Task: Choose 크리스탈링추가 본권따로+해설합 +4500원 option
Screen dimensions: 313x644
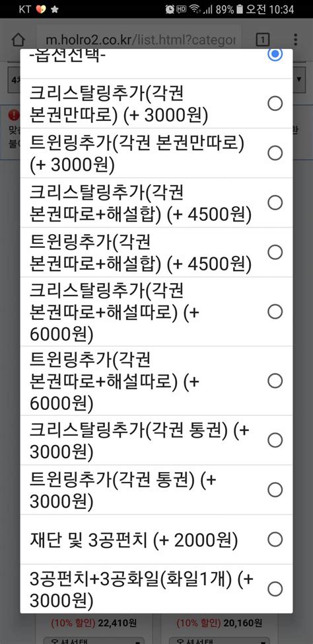Action: tap(156, 202)
